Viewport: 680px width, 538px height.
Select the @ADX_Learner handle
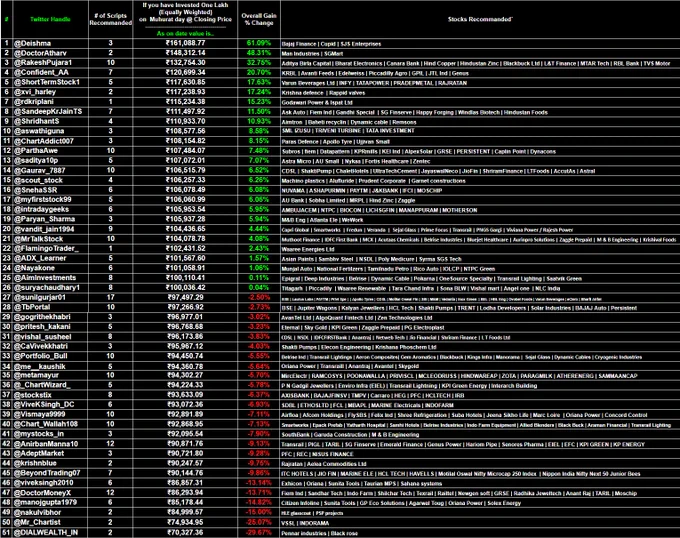coord(50,258)
